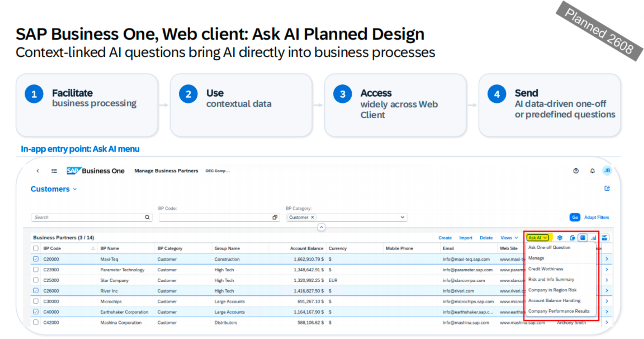The height and width of the screenshot is (339, 644).
Task: Open details arrow for Earthshaker Corporation row
Action: (x=607, y=312)
